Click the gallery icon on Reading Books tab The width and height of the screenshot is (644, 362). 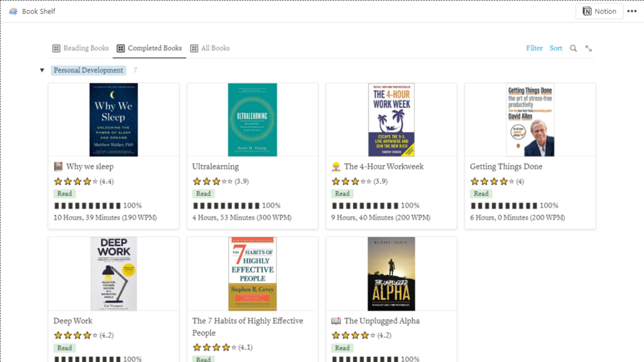click(x=56, y=49)
